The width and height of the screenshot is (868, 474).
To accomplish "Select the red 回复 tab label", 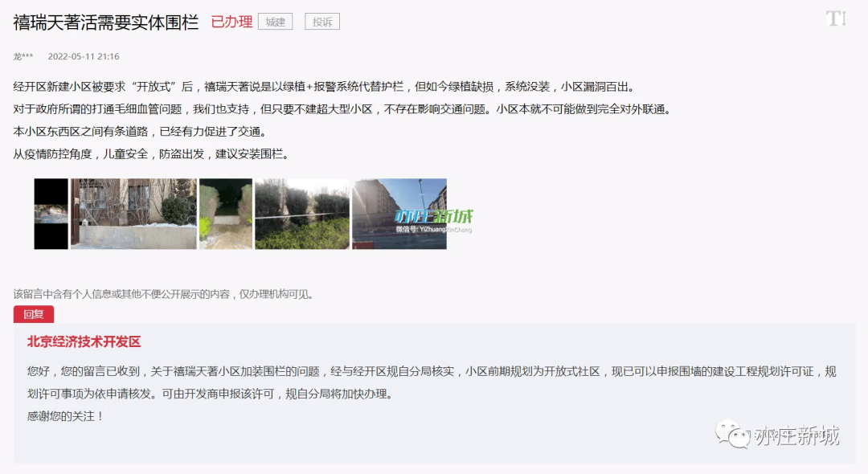I will (x=34, y=314).
